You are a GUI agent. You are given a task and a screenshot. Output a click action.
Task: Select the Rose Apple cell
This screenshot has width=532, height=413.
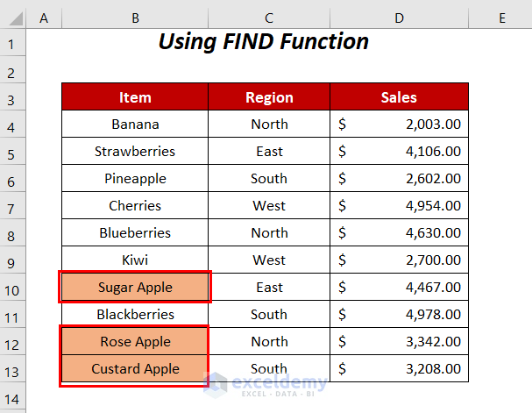(135, 341)
